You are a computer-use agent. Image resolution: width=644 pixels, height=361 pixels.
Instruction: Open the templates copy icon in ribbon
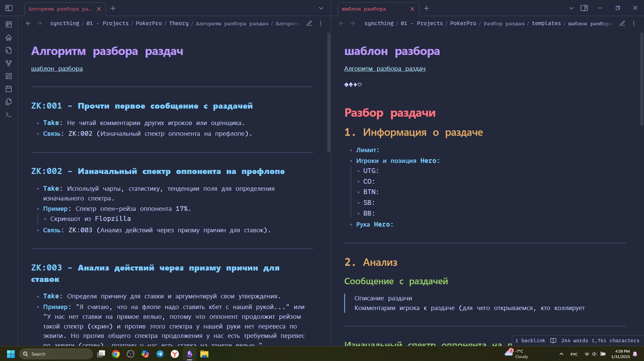pos(9,102)
